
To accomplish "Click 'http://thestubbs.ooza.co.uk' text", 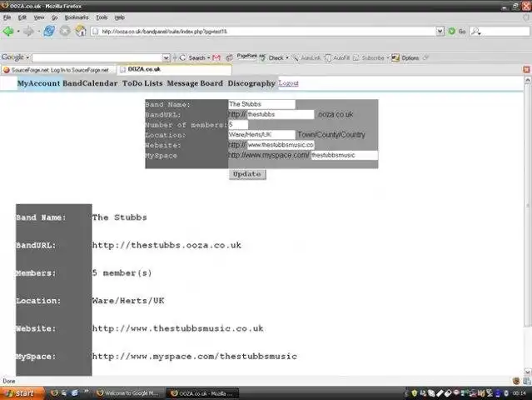I will point(167,245).
